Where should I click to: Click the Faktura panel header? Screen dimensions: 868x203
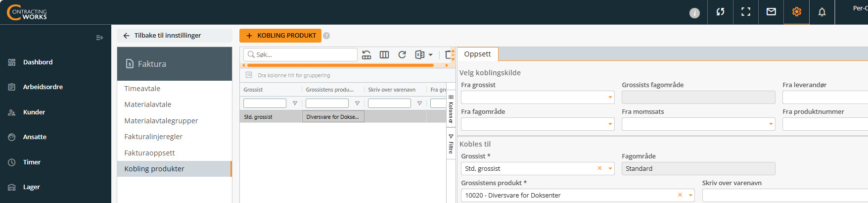(x=175, y=64)
